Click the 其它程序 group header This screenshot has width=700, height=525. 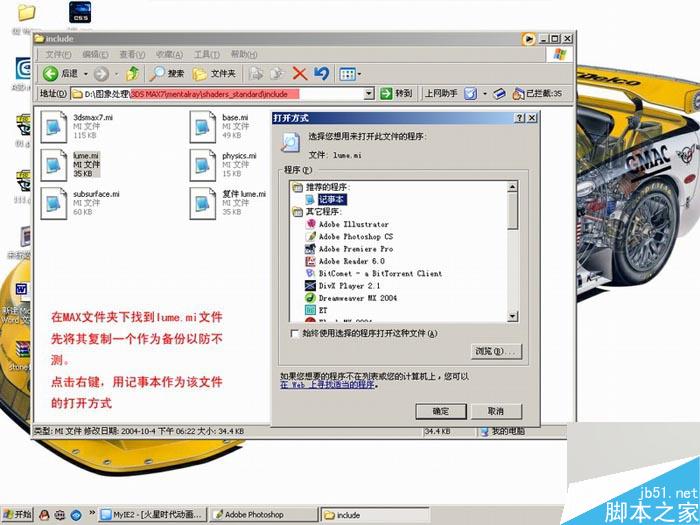(x=323, y=212)
